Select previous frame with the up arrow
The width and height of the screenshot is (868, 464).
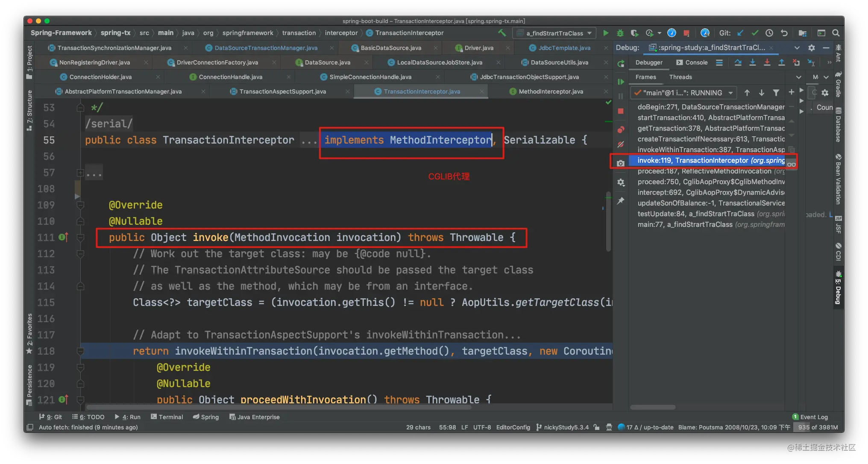click(x=747, y=93)
